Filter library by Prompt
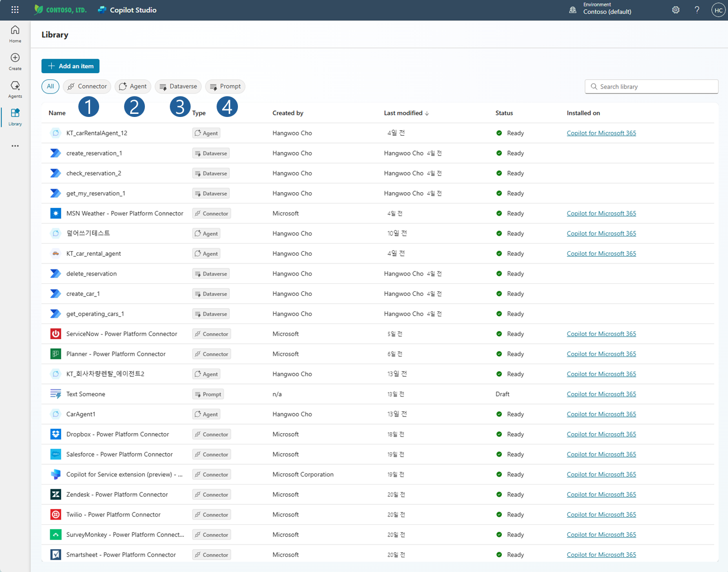This screenshot has width=728, height=572. pos(225,86)
